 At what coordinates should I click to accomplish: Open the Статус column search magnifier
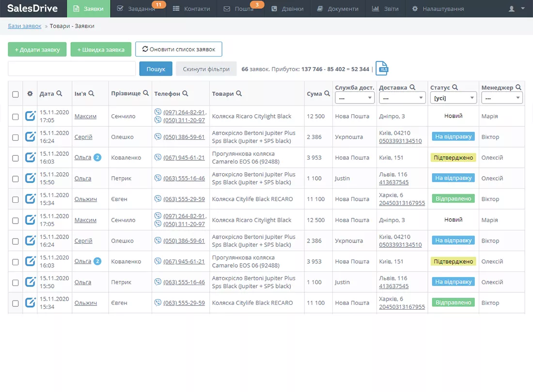[x=455, y=87]
